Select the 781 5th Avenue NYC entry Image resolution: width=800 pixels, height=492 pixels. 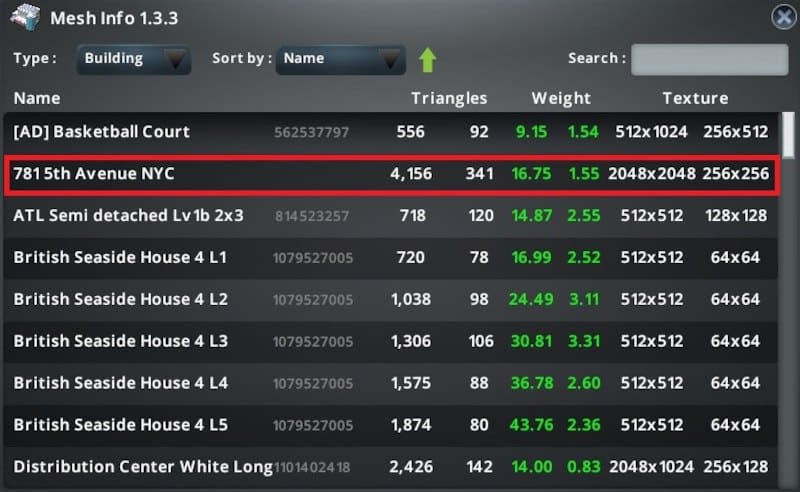(94, 174)
